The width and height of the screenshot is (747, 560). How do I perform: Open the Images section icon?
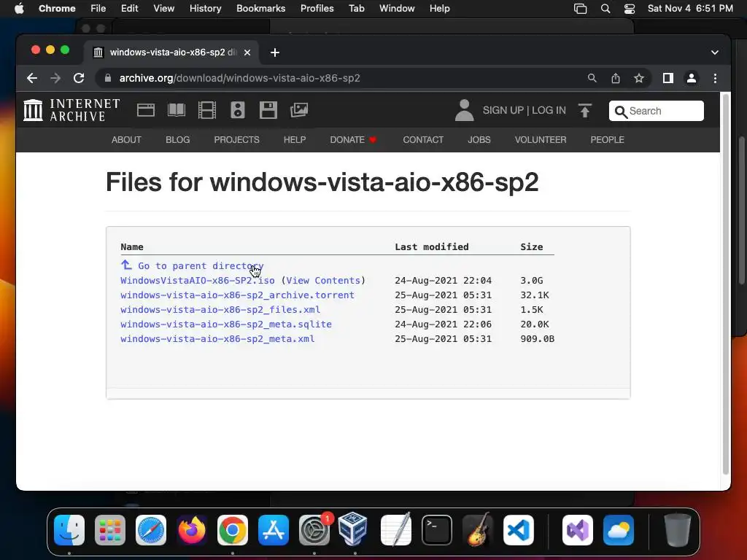[x=299, y=110]
